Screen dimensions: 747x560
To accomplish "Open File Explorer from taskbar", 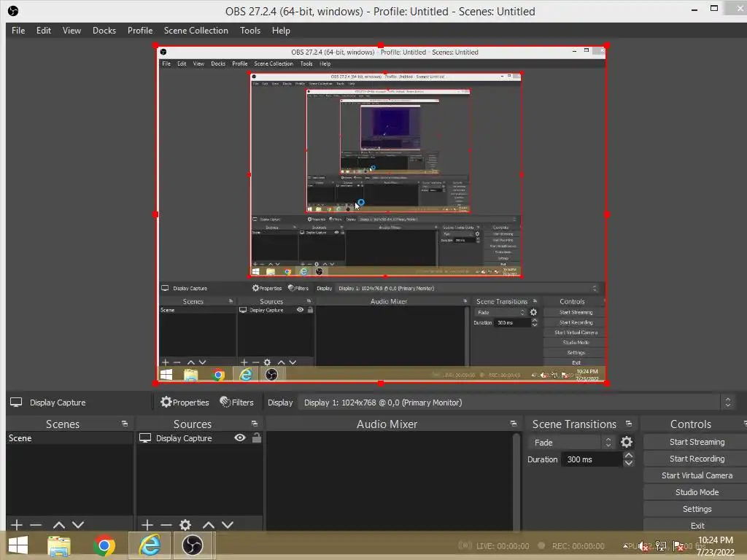I will pyautogui.click(x=59, y=545).
